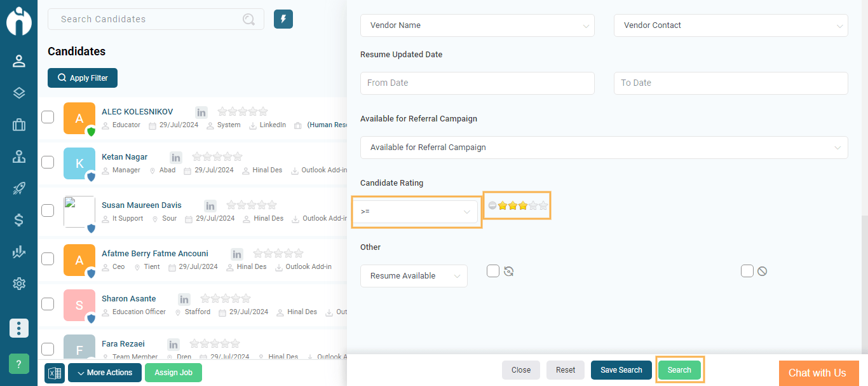Set candidate rating to five stars

click(543, 205)
